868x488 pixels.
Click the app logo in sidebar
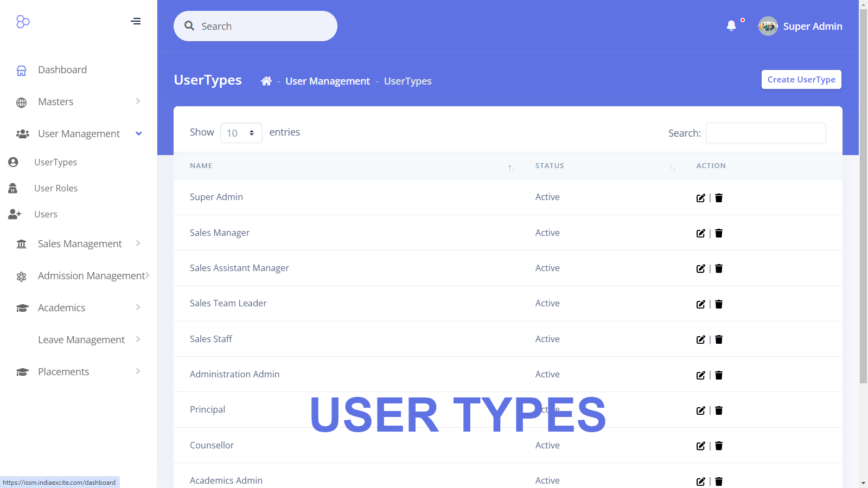pos(23,22)
